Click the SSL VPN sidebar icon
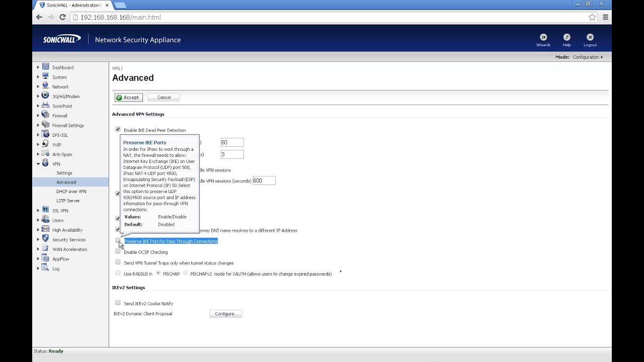The height and width of the screenshot is (362, 644). click(46, 210)
